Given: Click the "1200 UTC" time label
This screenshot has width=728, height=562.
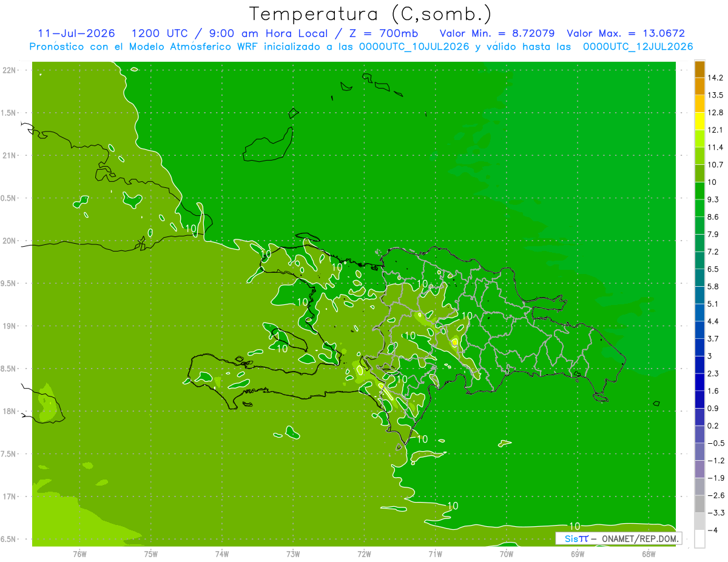Looking at the screenshot, I should click(160, 33).
